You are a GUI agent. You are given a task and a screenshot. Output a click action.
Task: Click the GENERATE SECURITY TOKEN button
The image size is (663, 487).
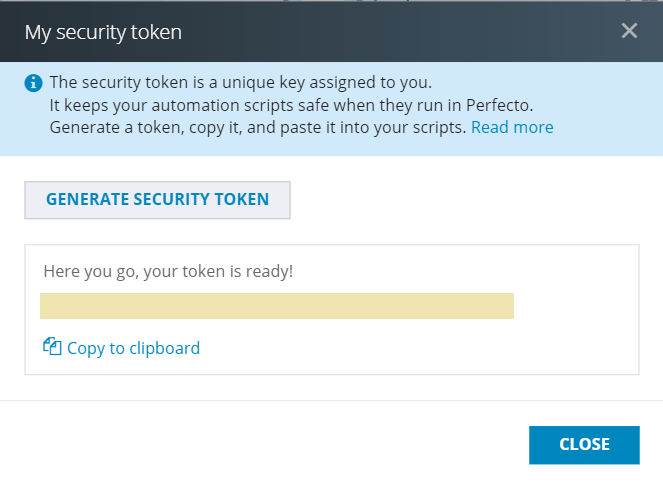[x=157, y=200]
